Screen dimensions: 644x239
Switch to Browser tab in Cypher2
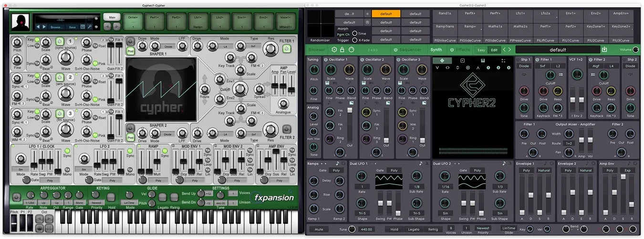[317, 50]
